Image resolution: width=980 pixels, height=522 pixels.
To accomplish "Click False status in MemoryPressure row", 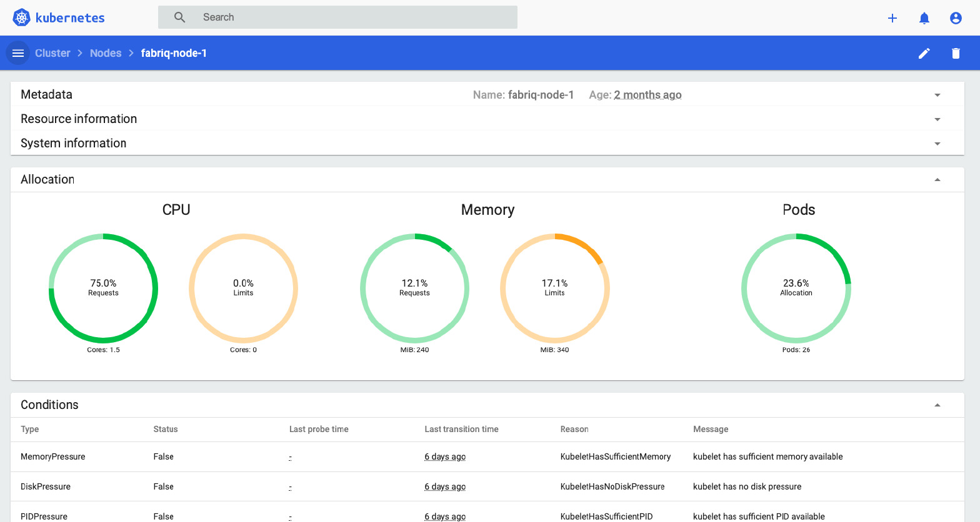I will coord(164,456).
